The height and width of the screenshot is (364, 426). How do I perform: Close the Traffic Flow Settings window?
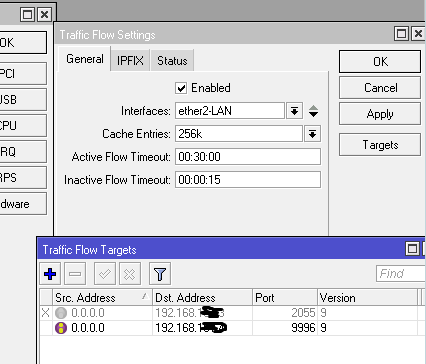418,34
